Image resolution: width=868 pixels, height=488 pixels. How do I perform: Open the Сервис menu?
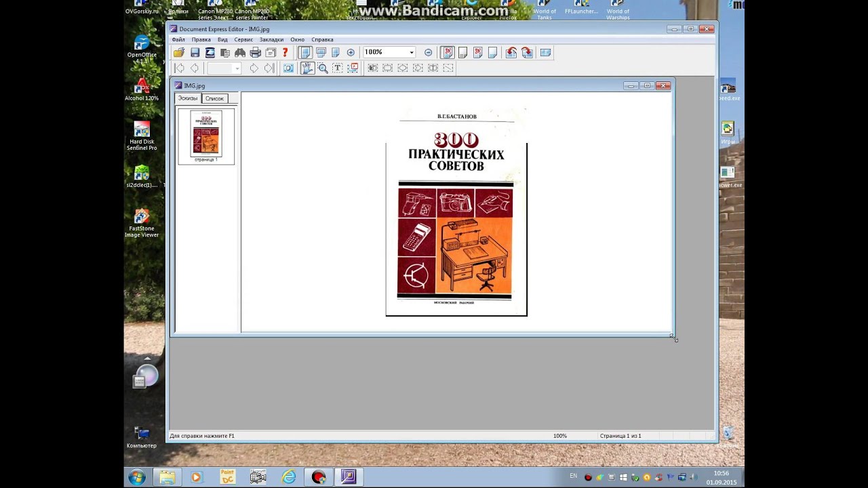tap(243, 39)
